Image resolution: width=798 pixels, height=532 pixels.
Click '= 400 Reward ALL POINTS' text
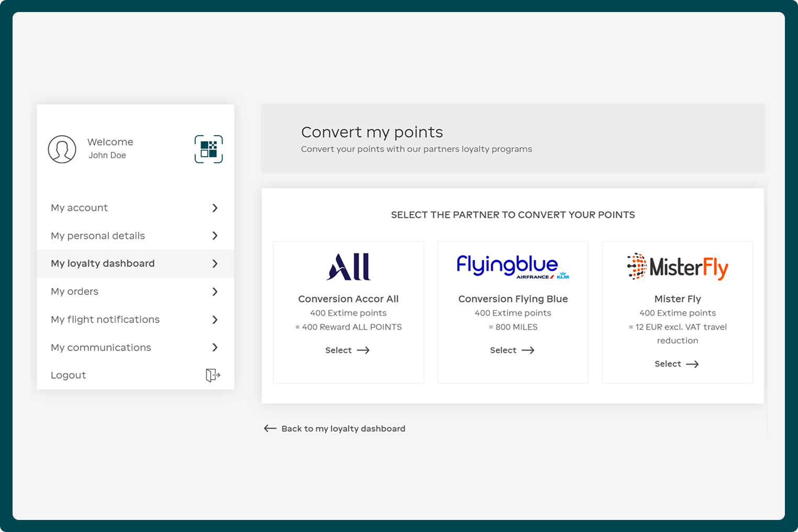point(349,327)
